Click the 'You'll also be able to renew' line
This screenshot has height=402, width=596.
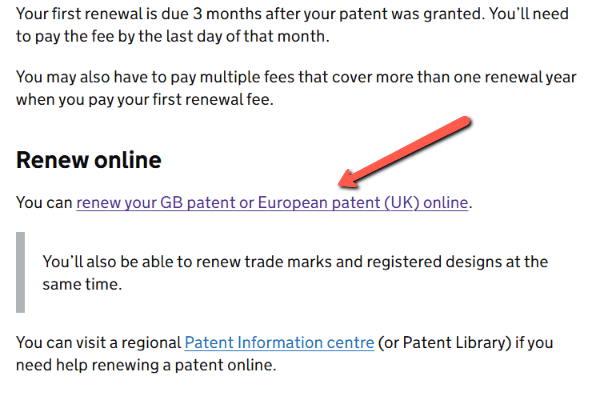point(295,262)
